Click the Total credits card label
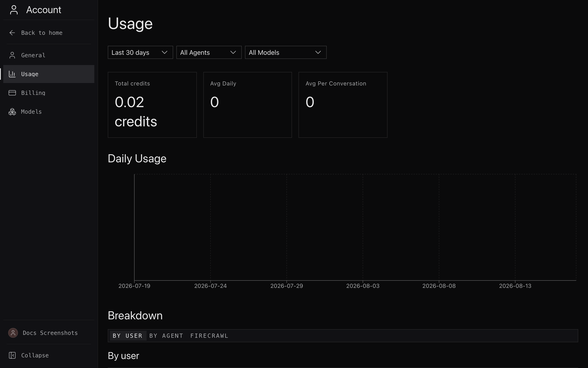The image size is (588, 368). pos(133,83)
